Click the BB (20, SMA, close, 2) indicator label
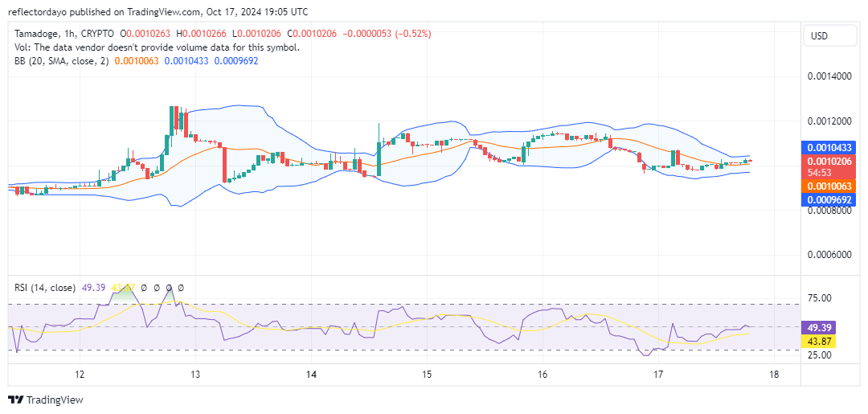Image resolution: width=868 pixels, height=414 pixels. click(x=62, y=61)
